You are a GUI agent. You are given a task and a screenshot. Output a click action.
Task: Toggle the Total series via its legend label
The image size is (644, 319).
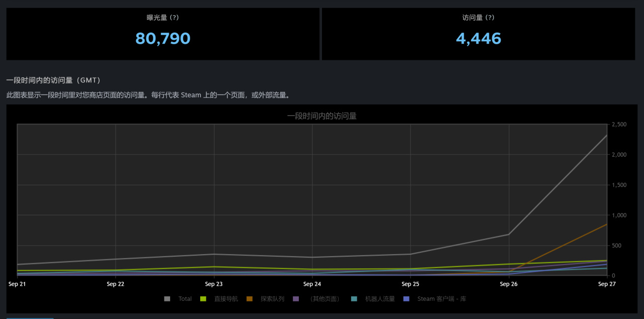point(185,299)
